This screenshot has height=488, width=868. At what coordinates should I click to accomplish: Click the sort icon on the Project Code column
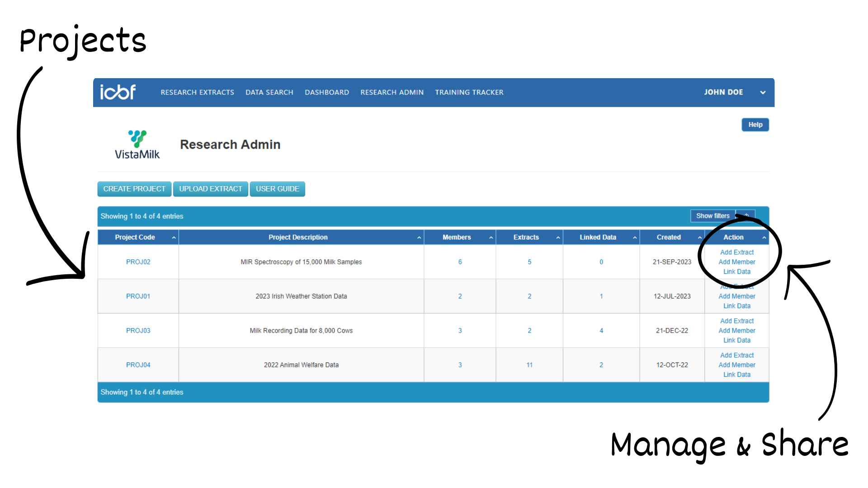click(x=174, y=237)
